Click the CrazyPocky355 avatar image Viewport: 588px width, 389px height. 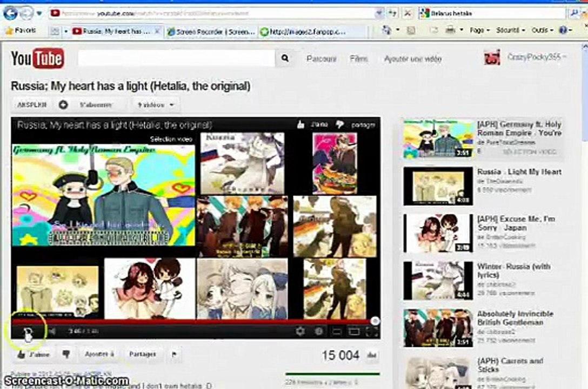click(x=492, y=57)
